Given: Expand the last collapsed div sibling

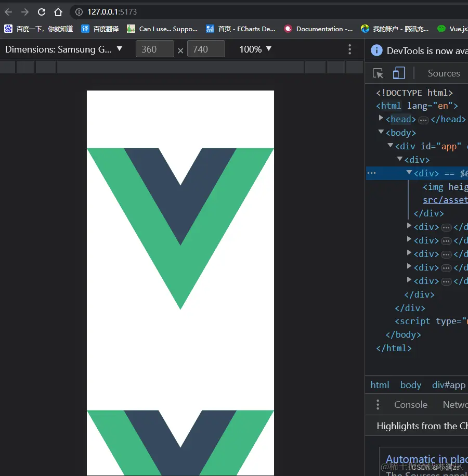Looking at the screenshot, I should click(x=409, y=279).
